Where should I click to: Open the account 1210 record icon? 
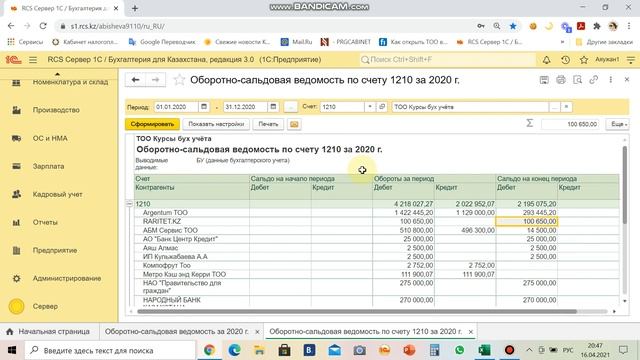[382, 107]
